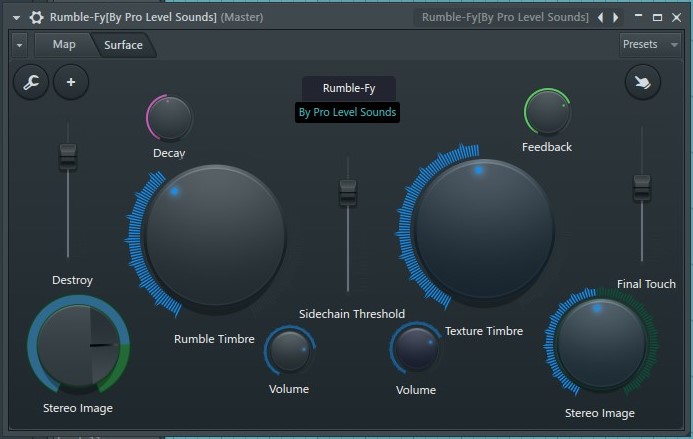This screenshot has width=693, height=439.
Task: Maximize the Rumble-Fy plugin window
Action: [x=657, y=17]
